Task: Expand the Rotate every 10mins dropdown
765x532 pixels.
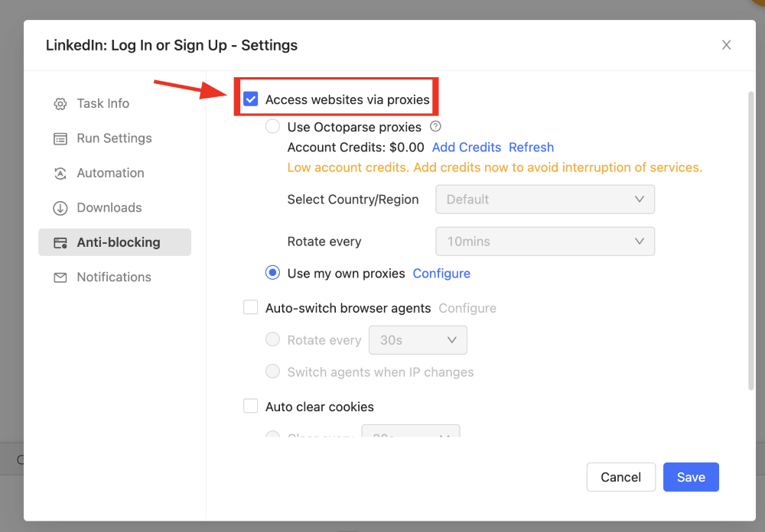Action: (x=545, y=242)
